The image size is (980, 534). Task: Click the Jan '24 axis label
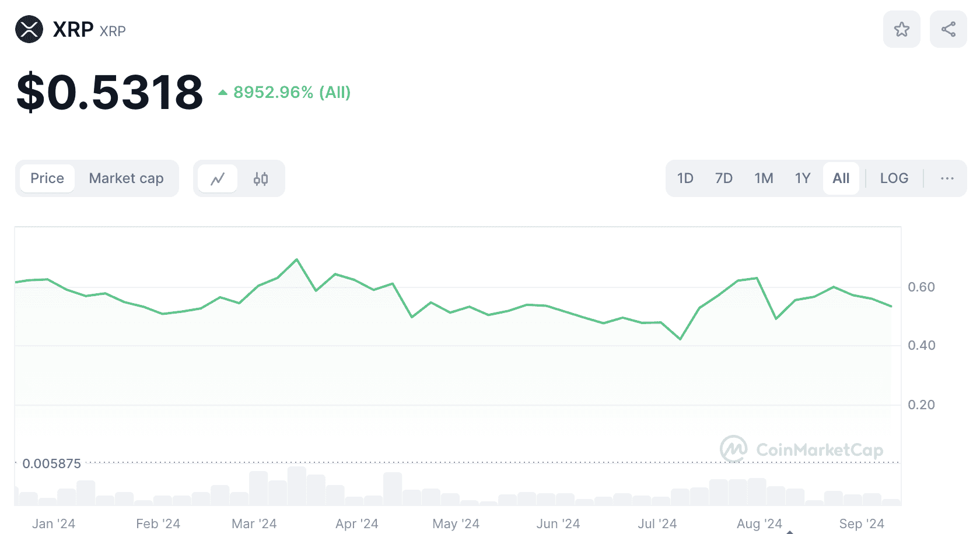click(x=54, y=524)
